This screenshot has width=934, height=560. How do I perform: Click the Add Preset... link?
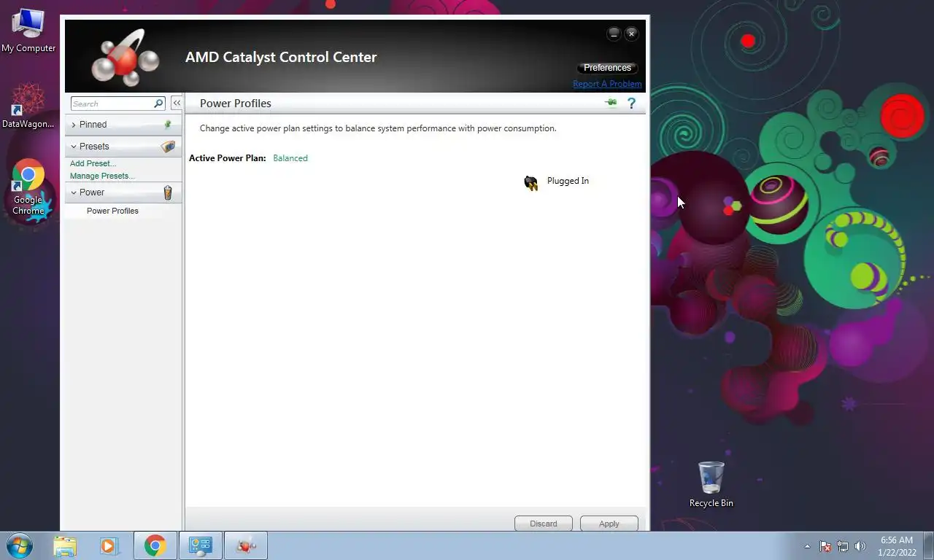click(93, 163)
